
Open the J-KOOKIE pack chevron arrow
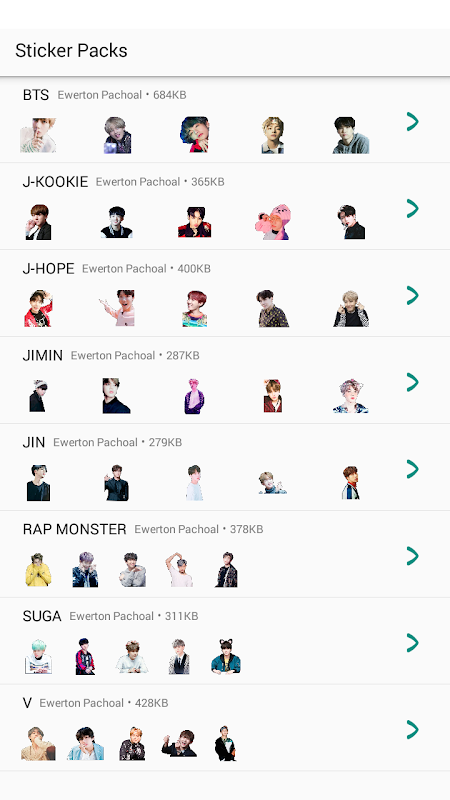pyautogui.click(x=412, y=209)
